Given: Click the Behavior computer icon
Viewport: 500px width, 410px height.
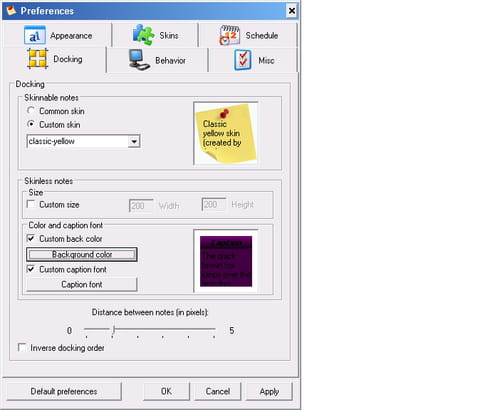Looking at the screenshot, I should pyautogui.click(x=139, y=60).
